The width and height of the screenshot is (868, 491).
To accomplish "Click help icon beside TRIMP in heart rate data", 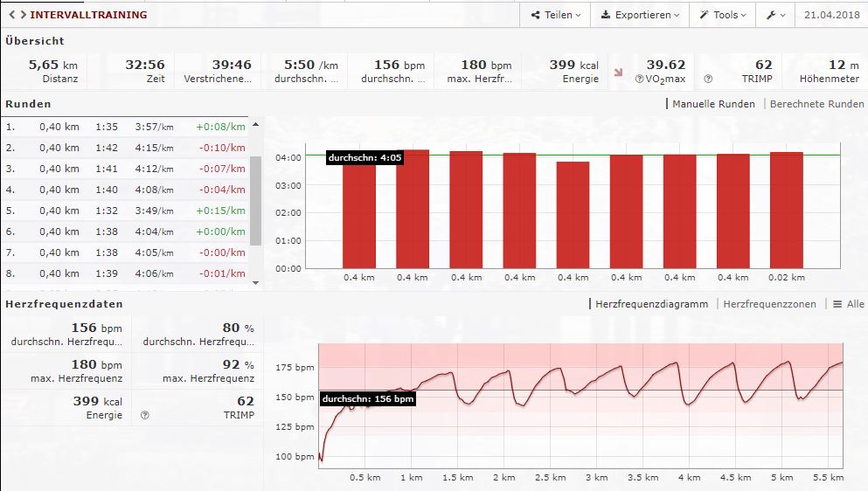I will [144, 416].
